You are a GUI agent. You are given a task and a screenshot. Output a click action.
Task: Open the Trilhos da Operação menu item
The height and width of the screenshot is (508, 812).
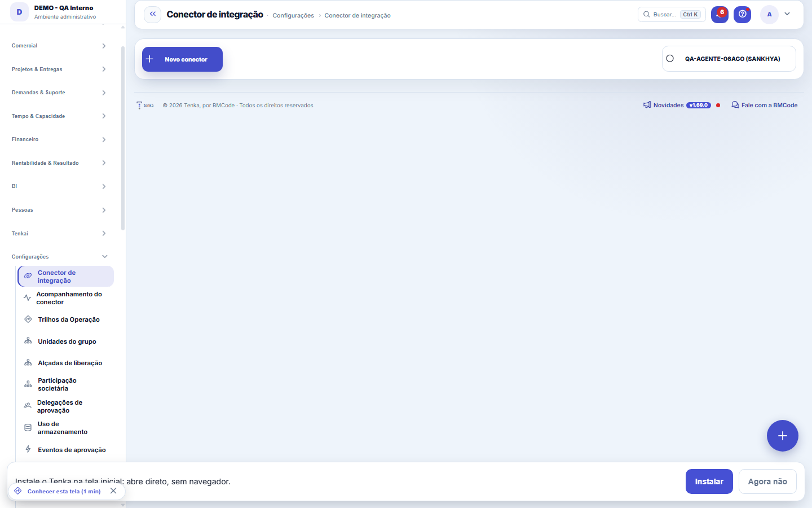[66, 319]
